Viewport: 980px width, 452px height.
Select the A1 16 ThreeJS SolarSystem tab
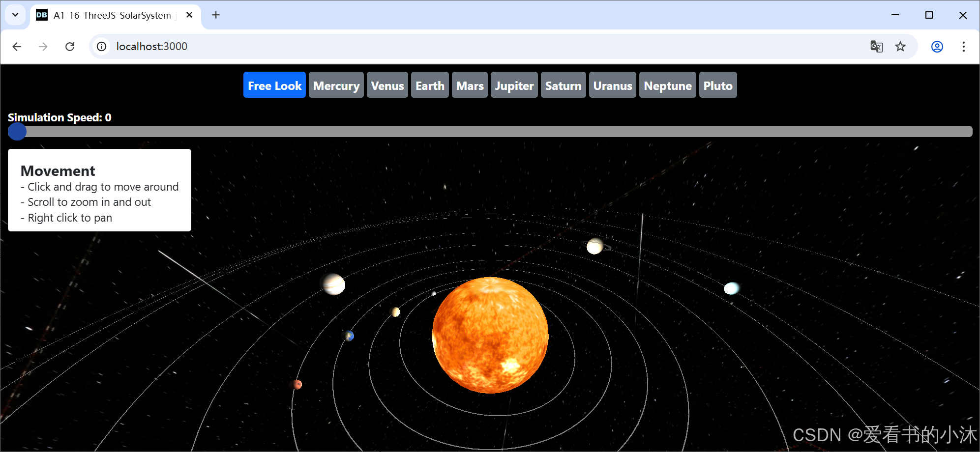[x=116, y=15]
